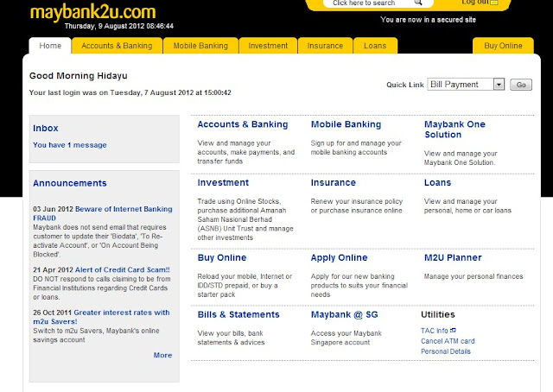Open TAC Info popup icon
Image resolution: width=553 pixels, height=392 pixels.
(x=453, y=331)
